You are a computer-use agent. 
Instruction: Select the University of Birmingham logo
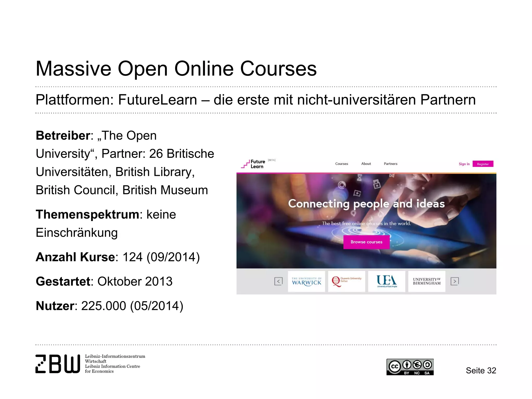(x=427, y=281)
